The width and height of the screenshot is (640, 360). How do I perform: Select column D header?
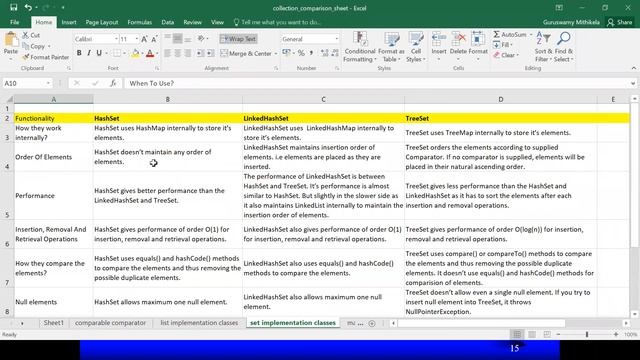tap(500, 99)
